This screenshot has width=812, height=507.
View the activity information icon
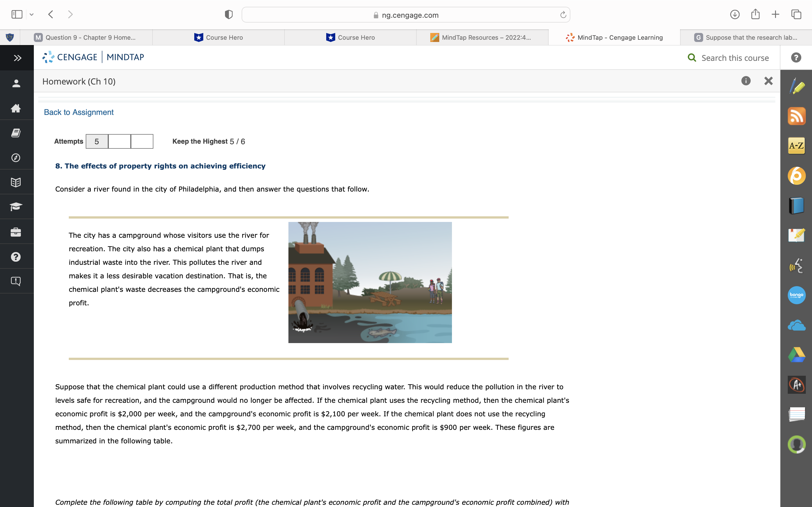coord(745,81)
